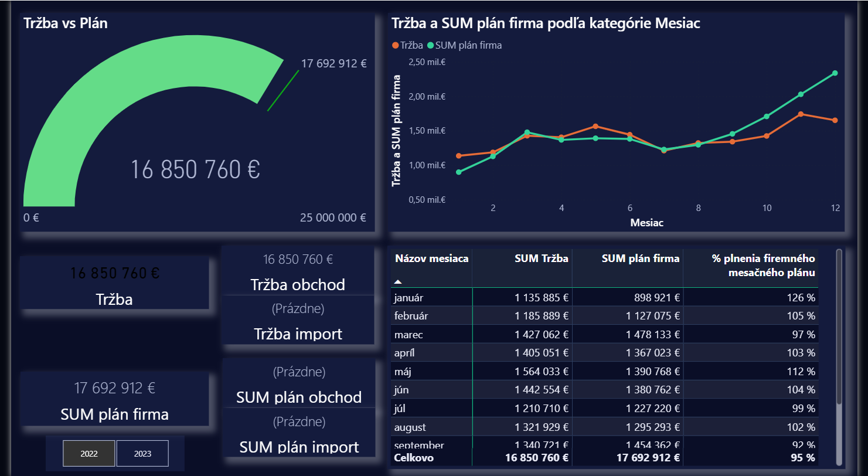Click the gauge maximum label 25 000 000 €
This screenshot has height=476, width=868.
[333, 217]
